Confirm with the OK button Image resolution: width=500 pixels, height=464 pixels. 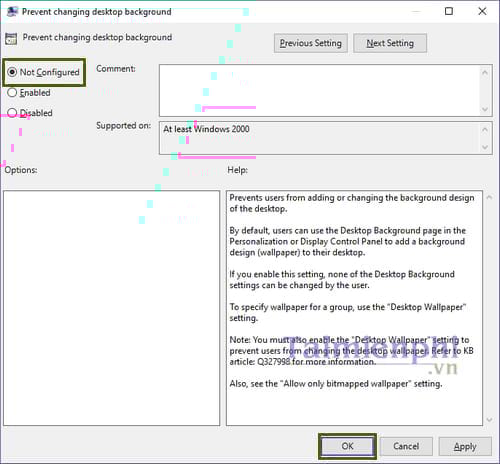pos(347,446)
